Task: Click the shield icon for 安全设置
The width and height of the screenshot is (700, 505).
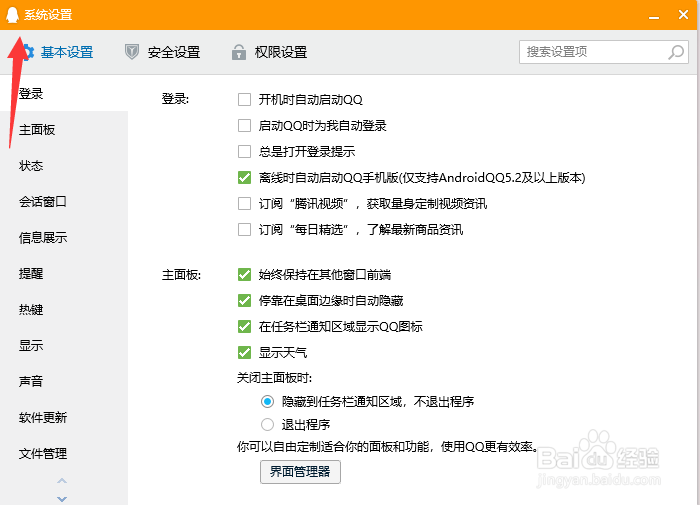Action: (132, 52)
